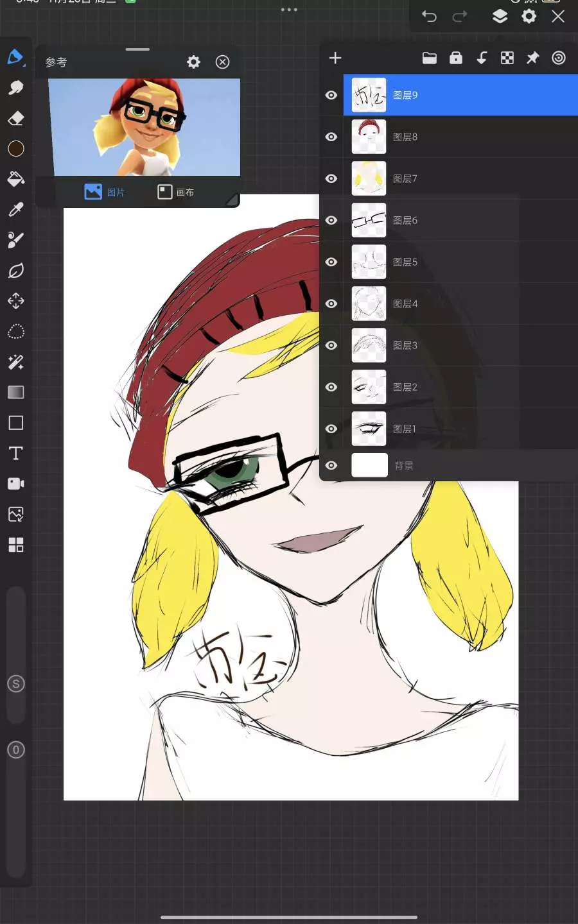Hide layer 图层1
The image size is (578, 924).
(331, 429)
